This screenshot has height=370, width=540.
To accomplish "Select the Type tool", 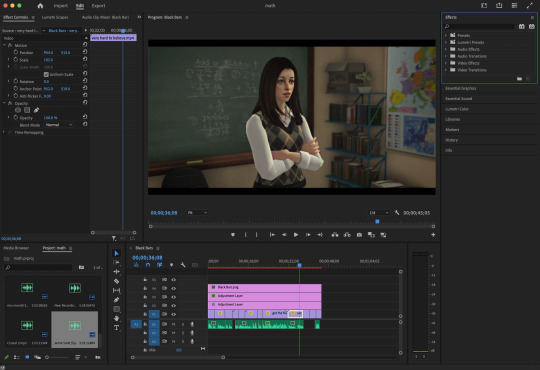I will [116, 328].
